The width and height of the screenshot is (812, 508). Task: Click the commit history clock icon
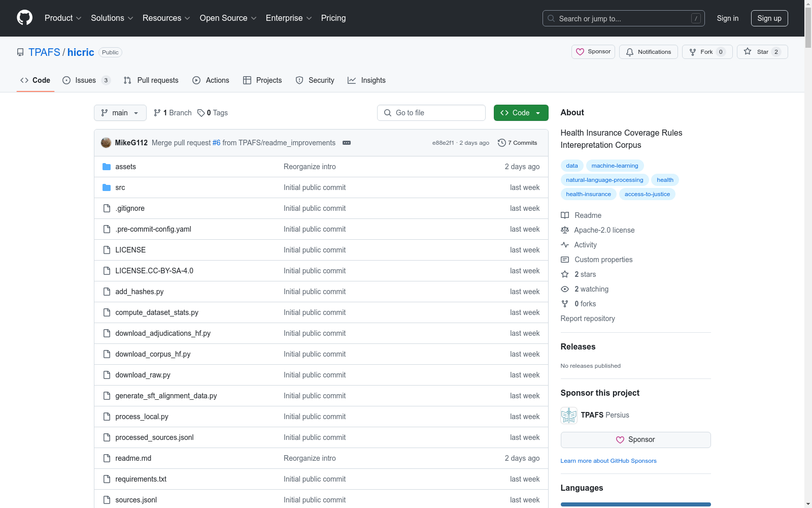point(502,143)
